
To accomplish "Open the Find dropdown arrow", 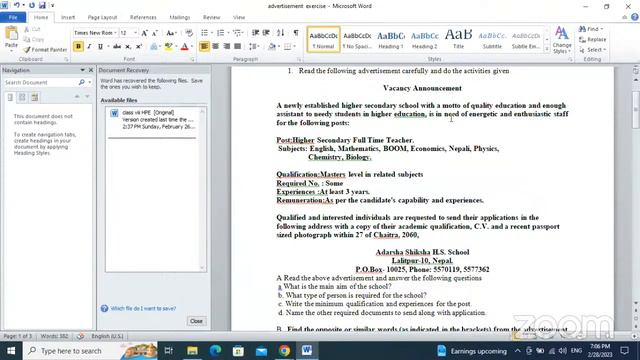I will 602,29.
